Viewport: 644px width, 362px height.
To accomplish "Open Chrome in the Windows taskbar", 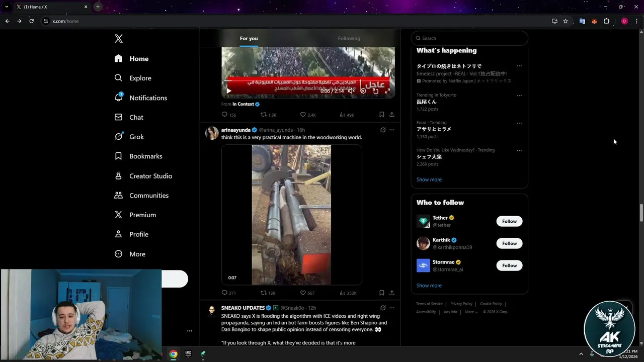I will point(173,354).
